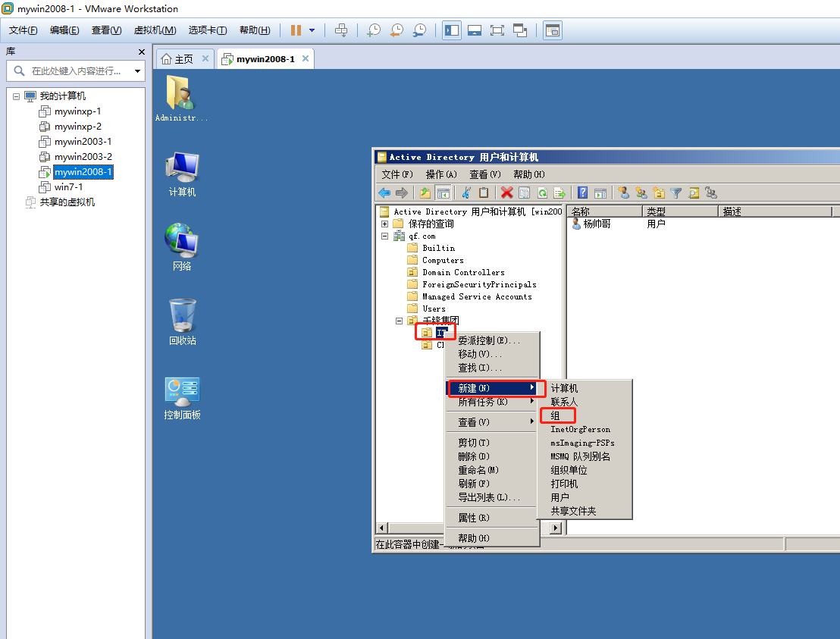Viewport: 840px width, 639px height.
Task: Collapse the 千锋集团 organizational unit
Action: tap(399, 321)
